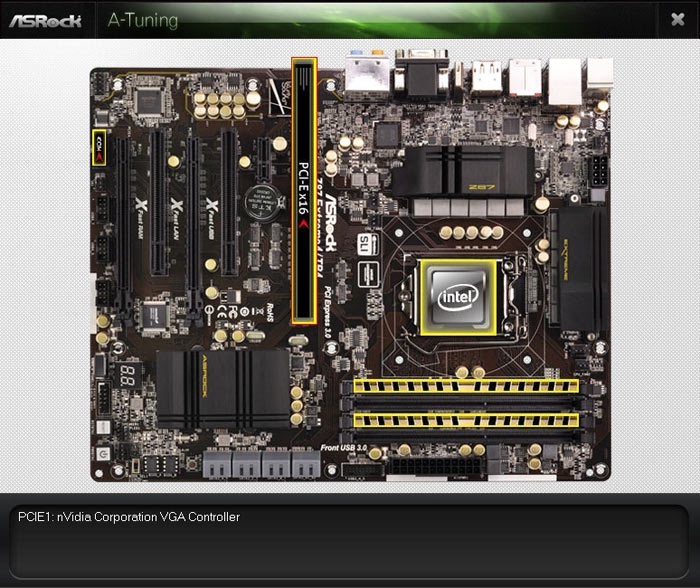Click the debug LED display showing 88
700x588 pixels.
(127, 375)
